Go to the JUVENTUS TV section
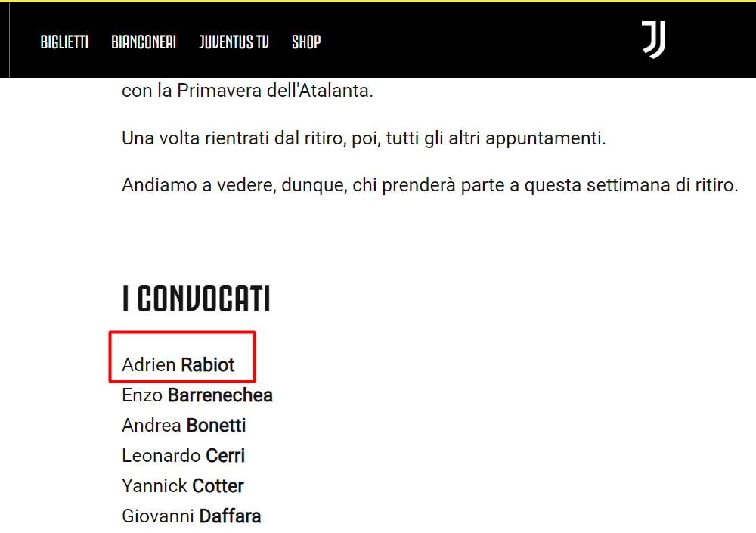756x533 pixels. (x=234, y=42)
